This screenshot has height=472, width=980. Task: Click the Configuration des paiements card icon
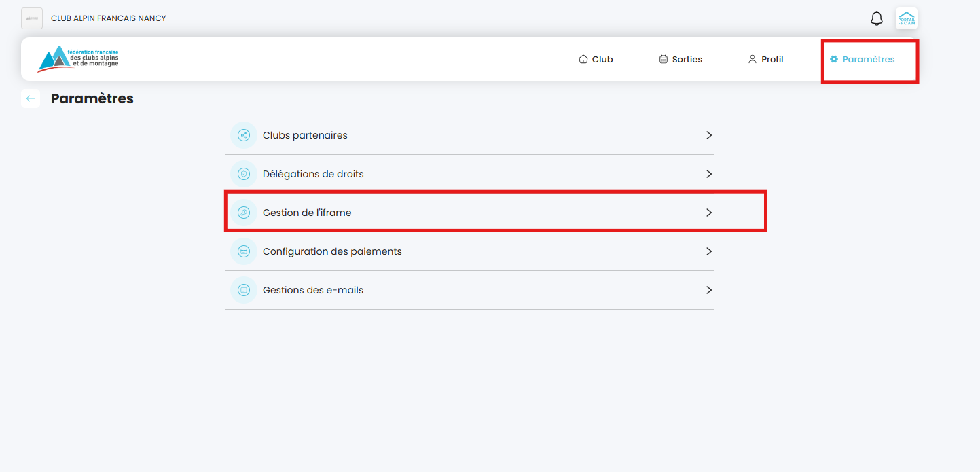point(244,251)
